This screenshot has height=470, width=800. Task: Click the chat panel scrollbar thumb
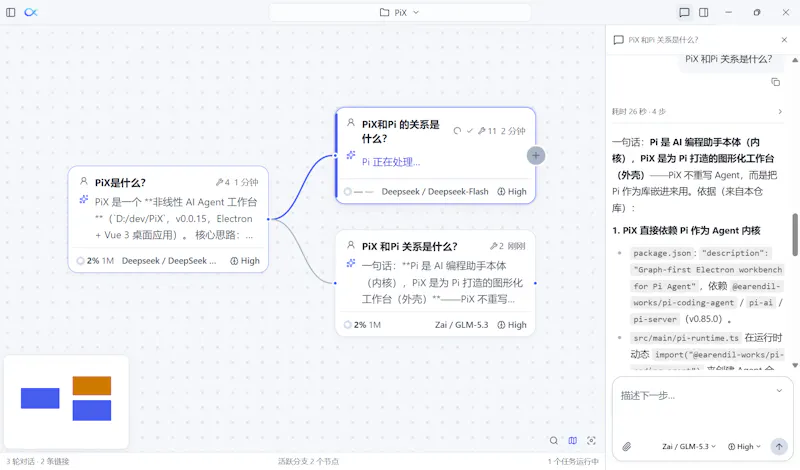pos(795,234)
